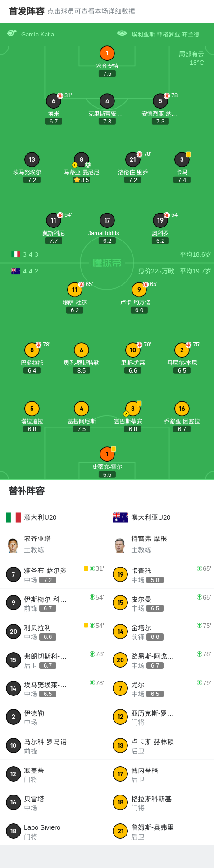Image resolution: width=214 pixels, height=868 pixels.
Task: Open Italy coach 农齐亚塔's profile photo
Action: tap(13, 545)
